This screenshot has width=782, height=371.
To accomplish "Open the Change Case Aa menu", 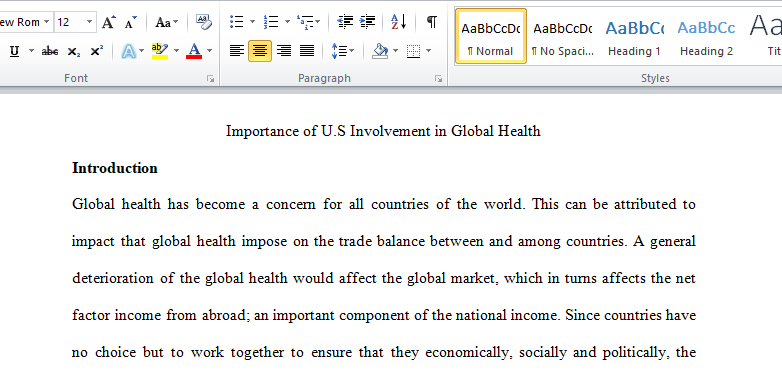I will (167, 22).
